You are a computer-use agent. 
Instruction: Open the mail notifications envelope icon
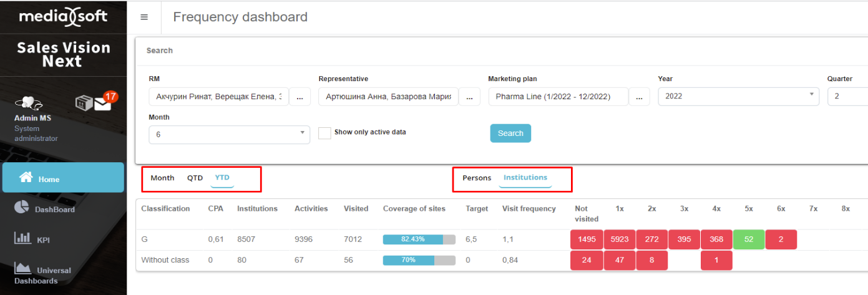(103, 104)
